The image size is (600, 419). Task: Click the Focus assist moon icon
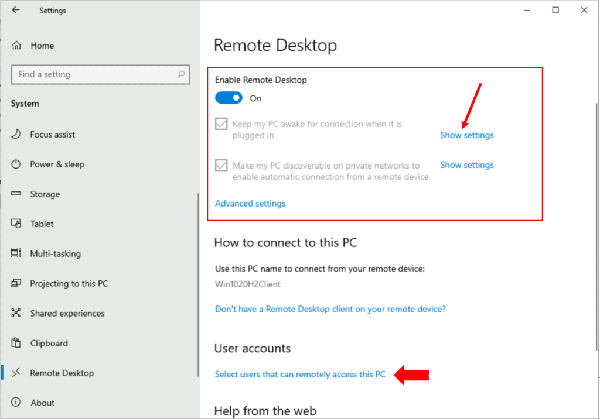point(16,134)
